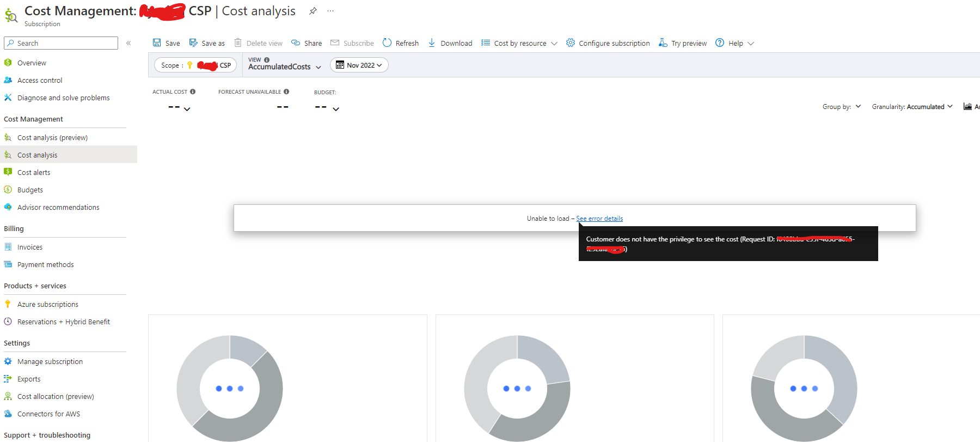Screen dimensions: 980x442
Task: Choose Save as for the view
Action: pyautogui.click(x=207, y=43)
